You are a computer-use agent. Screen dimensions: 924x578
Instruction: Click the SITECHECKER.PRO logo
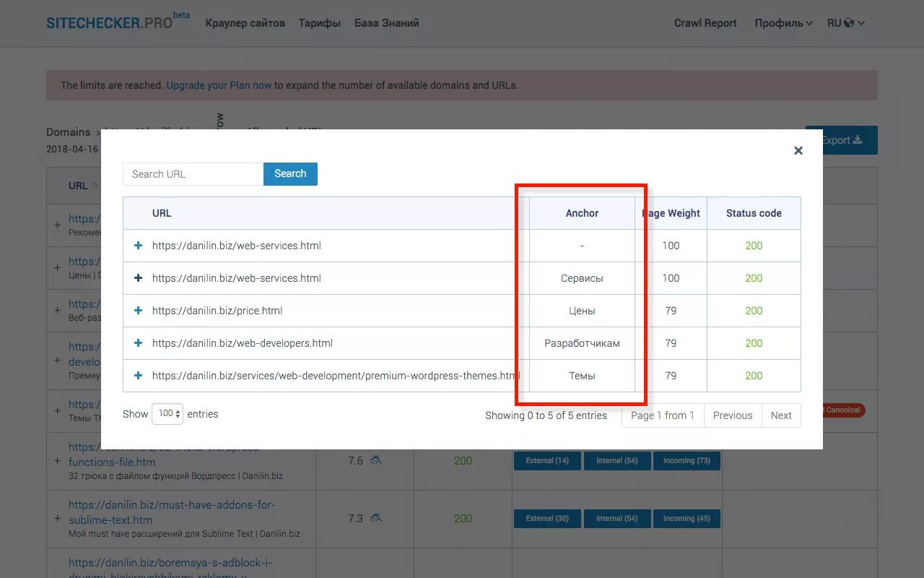point(110,22)
